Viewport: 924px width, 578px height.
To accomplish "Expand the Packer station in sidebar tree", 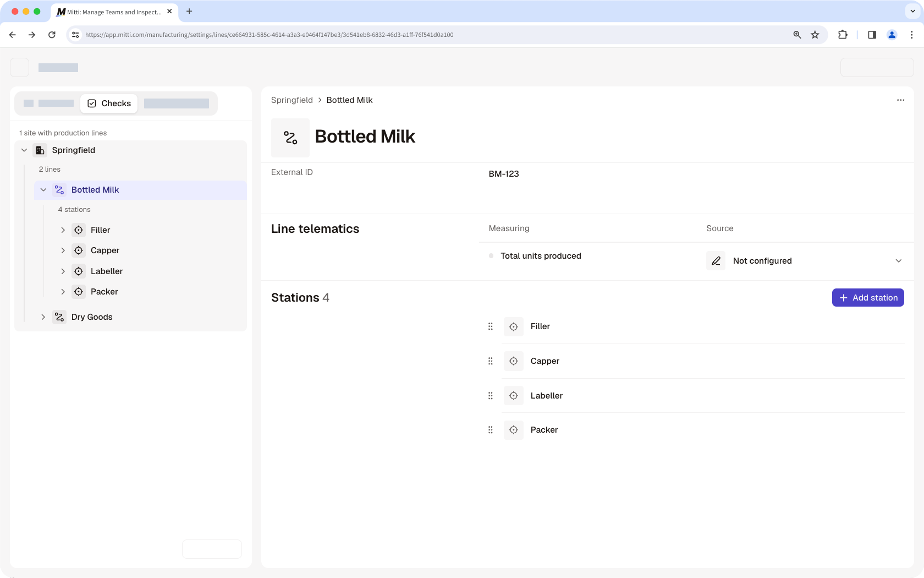I will (x=63, y=292).
